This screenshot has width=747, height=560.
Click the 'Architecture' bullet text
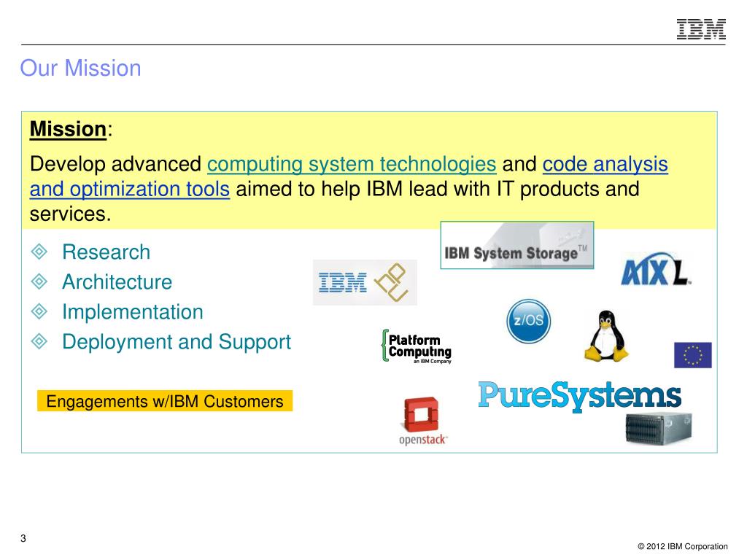[117, 282]
